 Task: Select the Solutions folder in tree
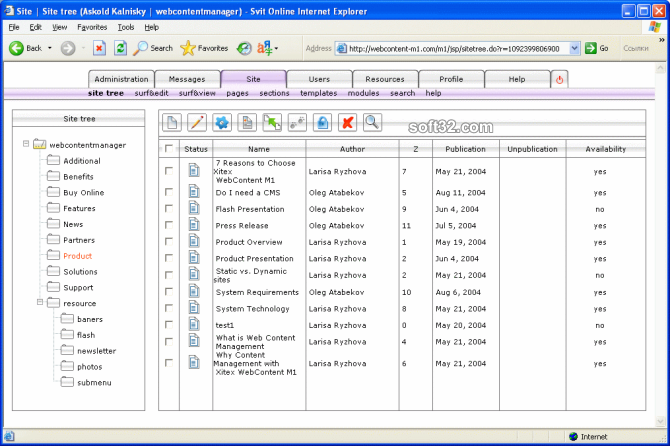pyautogui.click(x=80, y=272)
